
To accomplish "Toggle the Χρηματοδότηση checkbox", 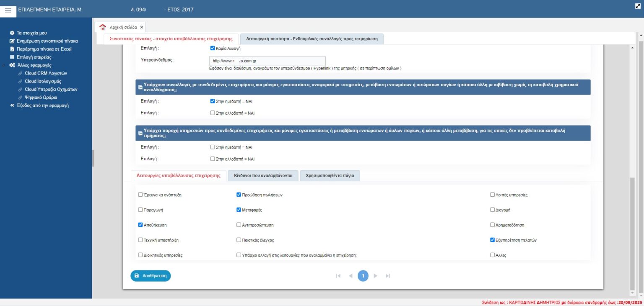I will (493, 225).
